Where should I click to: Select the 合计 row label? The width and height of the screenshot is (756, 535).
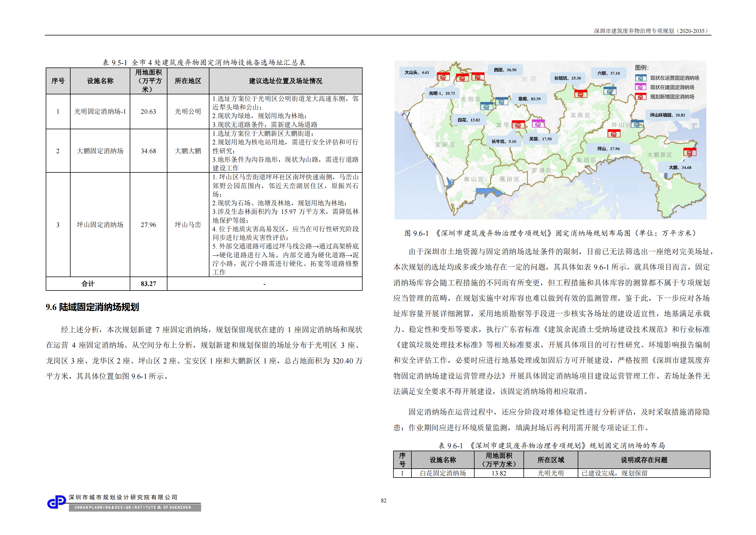[x=88, y=284]
